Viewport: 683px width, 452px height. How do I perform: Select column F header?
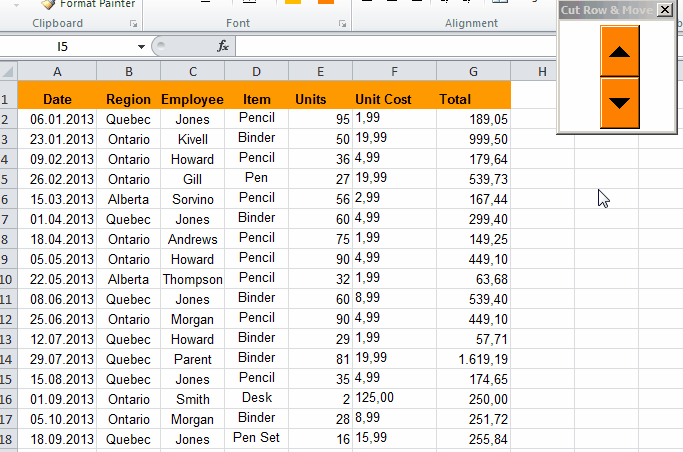(x=394, y=71)
